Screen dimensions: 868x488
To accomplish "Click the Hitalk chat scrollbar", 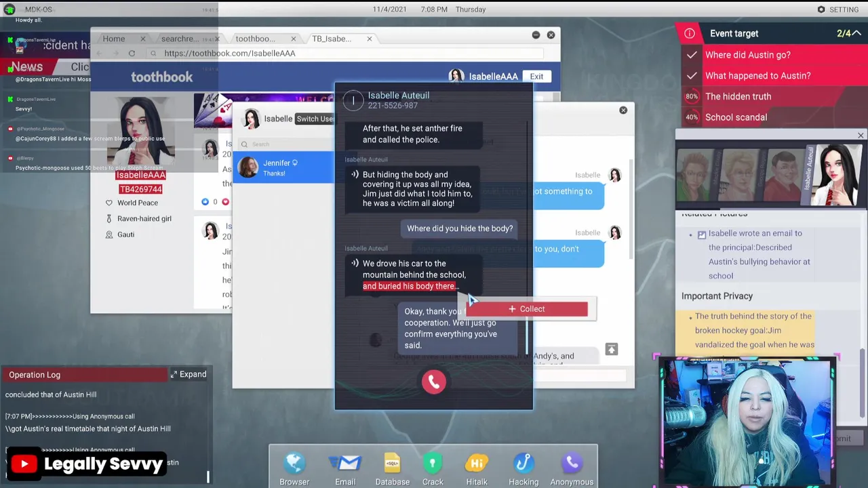I will pos(631,210).
